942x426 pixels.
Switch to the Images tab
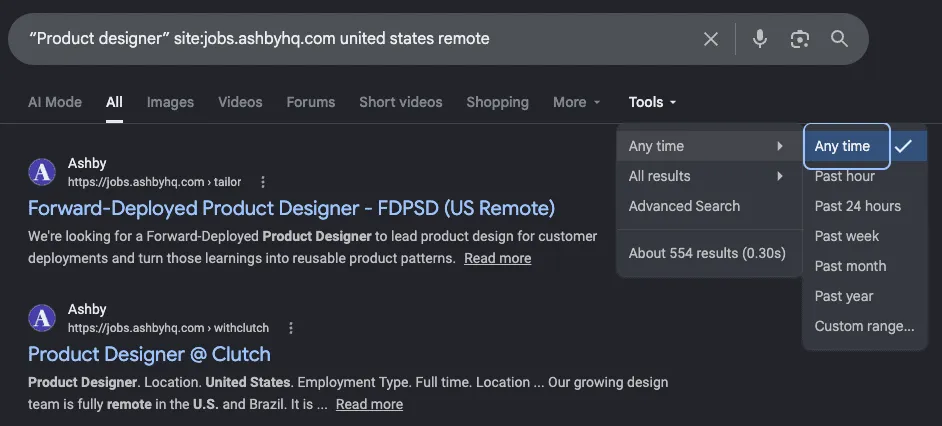[171, 102]
